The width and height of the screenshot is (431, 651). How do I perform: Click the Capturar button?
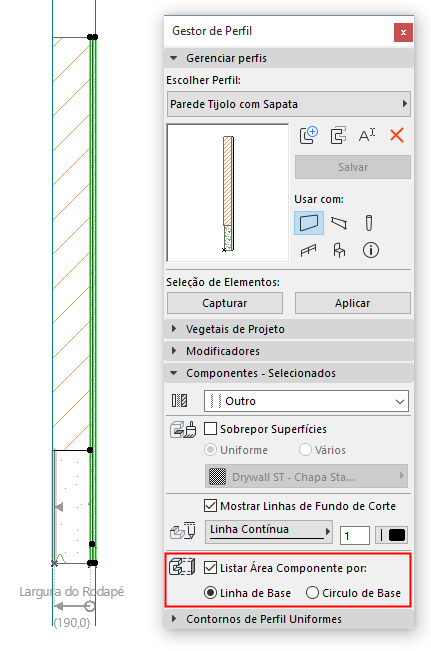point(225,303)
